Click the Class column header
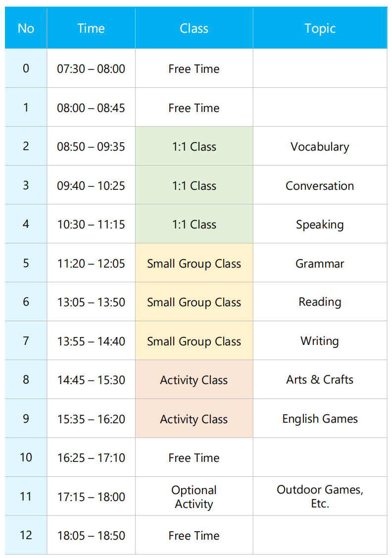Viewport: 392px width, 558px height. (194, 28)
